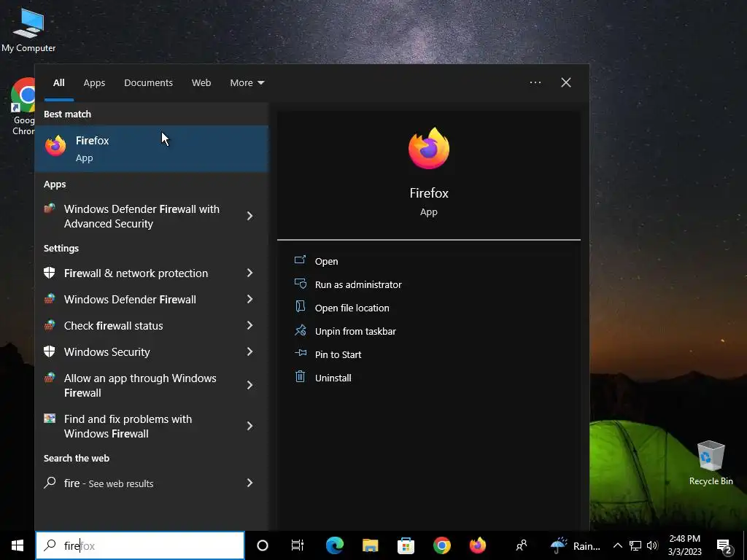
Task: Open the Windows Start menu
Action: pos(18,545)
